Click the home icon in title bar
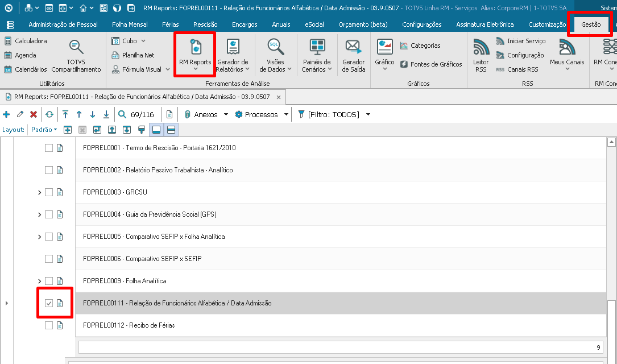 83,8
